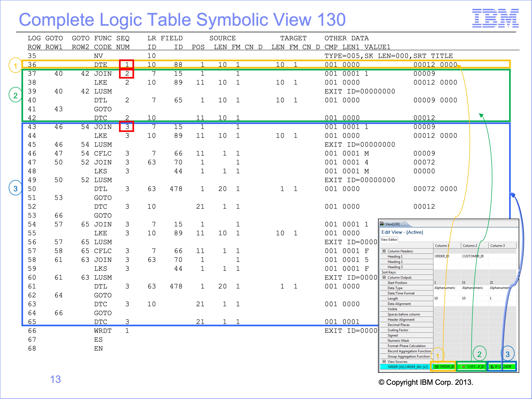532x399 pixels.
Task: Click the Start Position value 21 cell
Action: (502, 283)
